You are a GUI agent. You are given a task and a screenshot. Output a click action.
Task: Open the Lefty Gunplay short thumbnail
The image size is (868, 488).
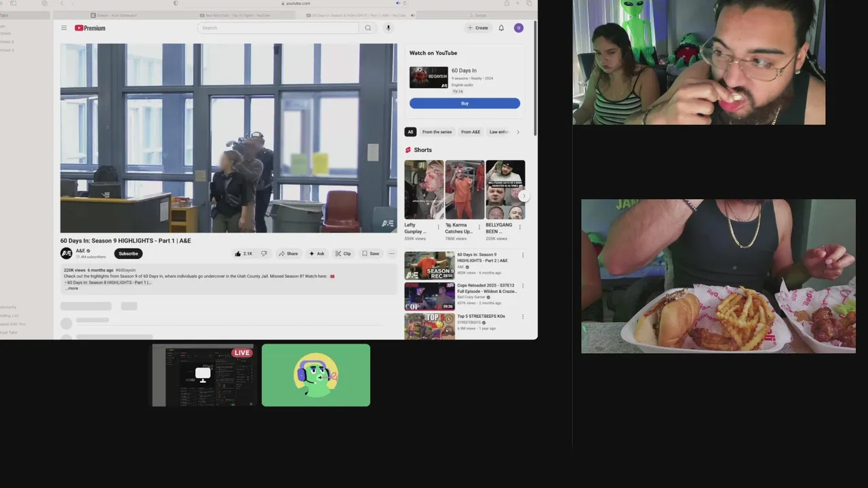[424, 190]
